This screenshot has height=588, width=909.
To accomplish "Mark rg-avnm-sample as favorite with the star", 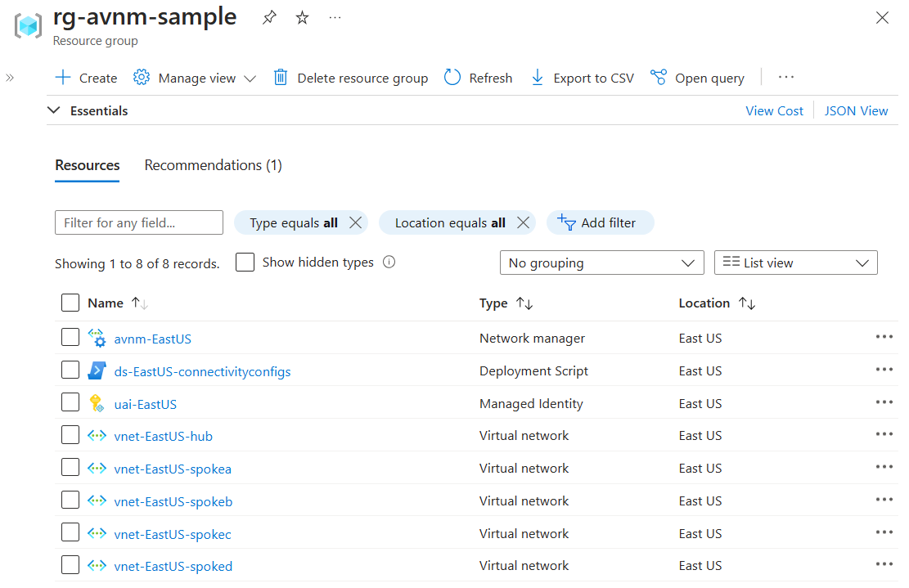I will click(x=301, y=16).
